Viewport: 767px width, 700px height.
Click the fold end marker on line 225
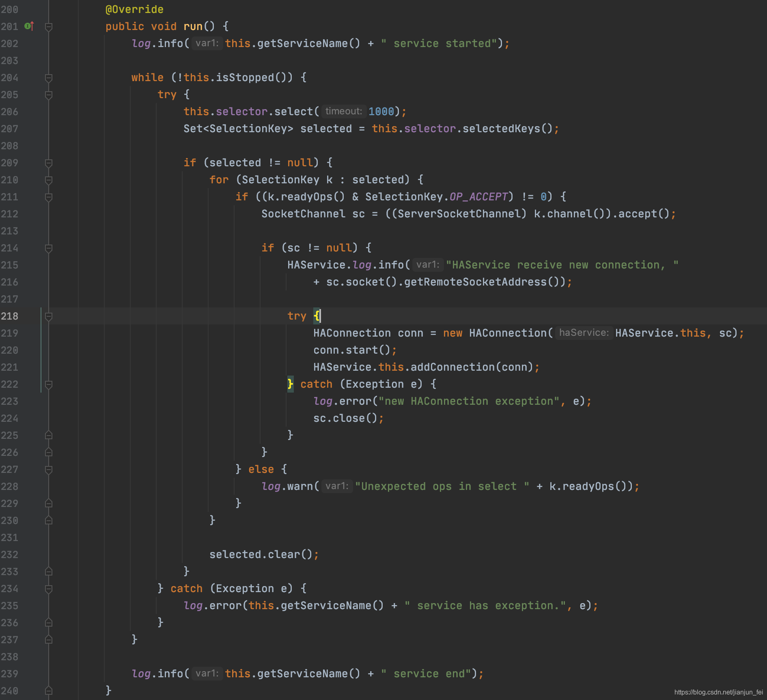[49, 435]
